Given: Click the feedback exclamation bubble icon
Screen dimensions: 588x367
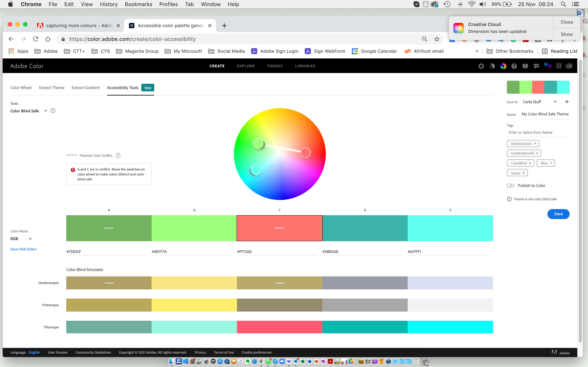Looking at the screenshot, I should [x=525, y=66].
